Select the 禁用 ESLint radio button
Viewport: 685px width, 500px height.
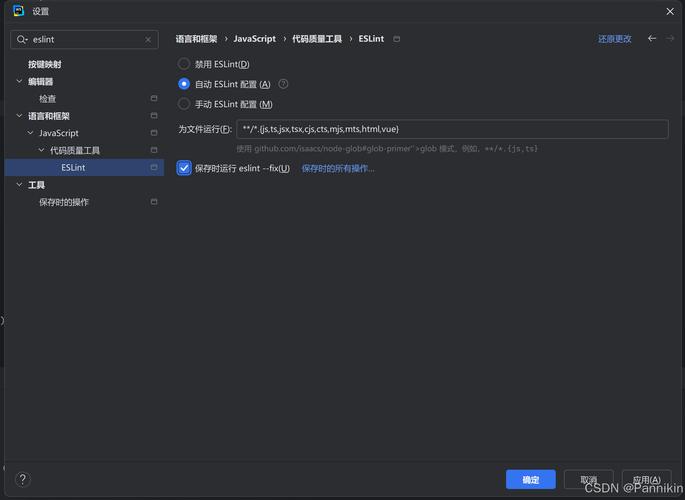(184, 64)
